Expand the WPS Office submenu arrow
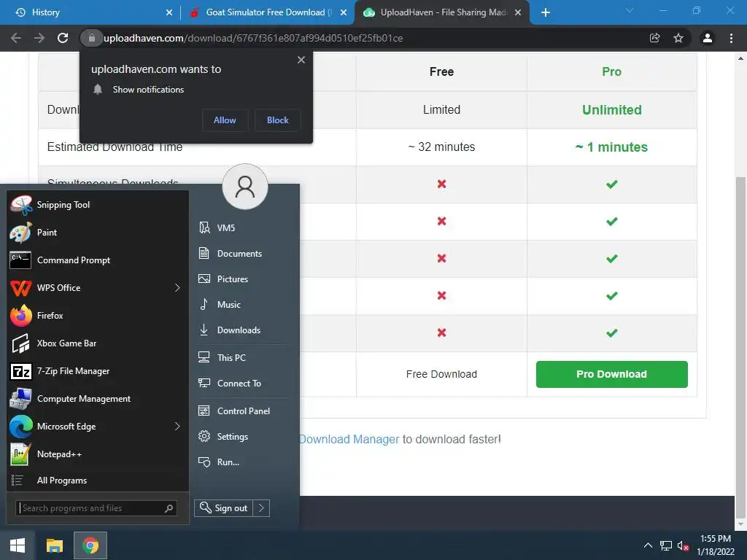Screen dimensions: 747x560 (x=177, y=287)
